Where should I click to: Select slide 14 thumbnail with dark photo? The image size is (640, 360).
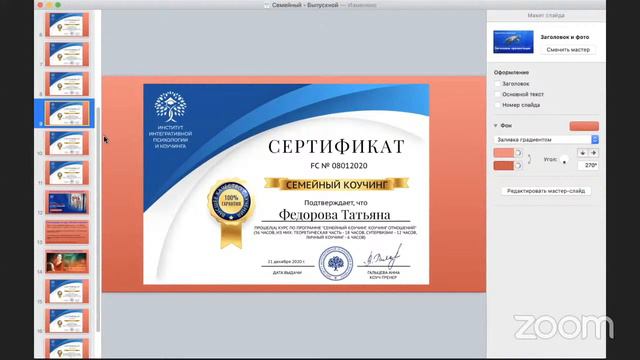tap(67, 262)
